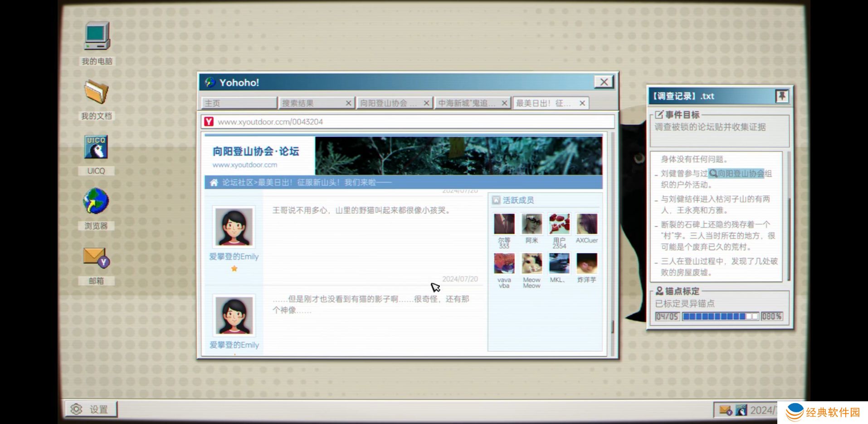Open the 我的文档 folder icon

coord(96,91)
